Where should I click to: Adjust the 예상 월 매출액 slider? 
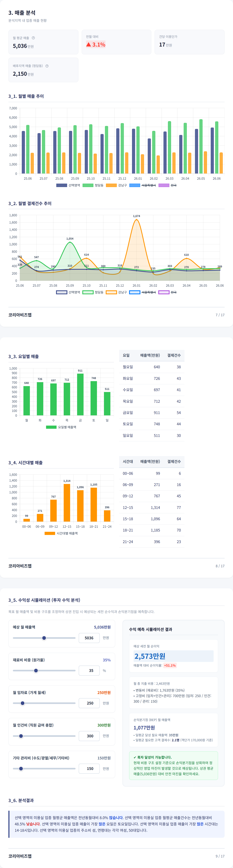[44, 638]
